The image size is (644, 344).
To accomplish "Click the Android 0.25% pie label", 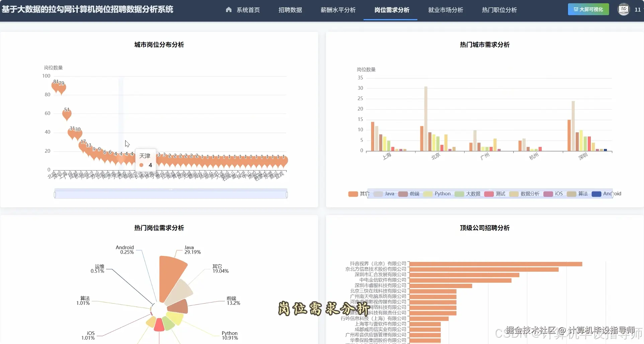I will coord(125,250).
